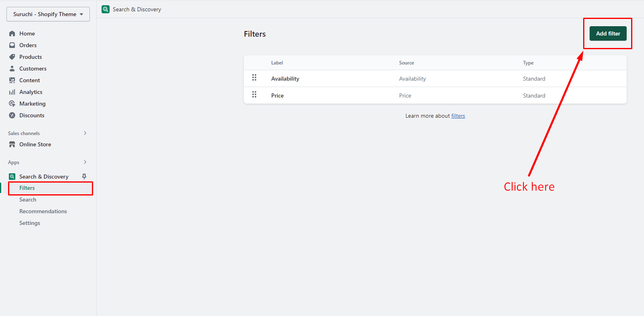Click the Products tag icon

12,57
